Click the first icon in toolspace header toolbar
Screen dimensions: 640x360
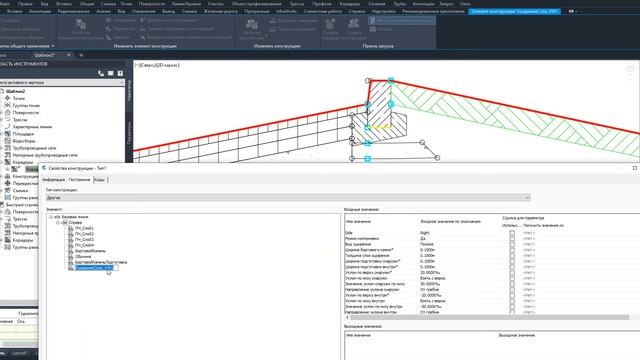click(x=101, y=73)
